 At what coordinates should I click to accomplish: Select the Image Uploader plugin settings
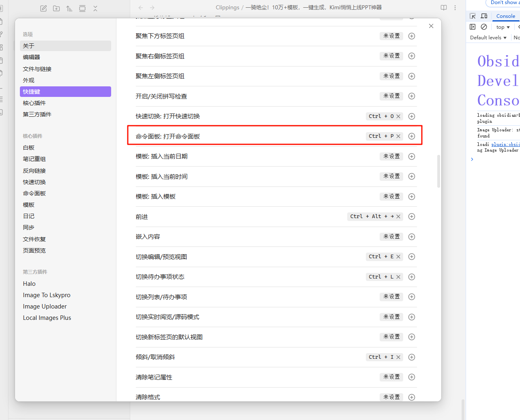(x=45, y=306)
